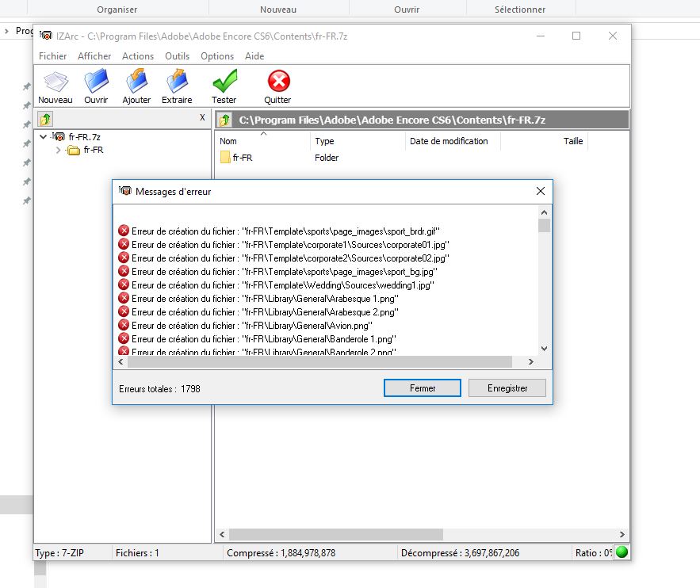
Task: Click error list scroll up arrow
Action: (x=544, y=212)
